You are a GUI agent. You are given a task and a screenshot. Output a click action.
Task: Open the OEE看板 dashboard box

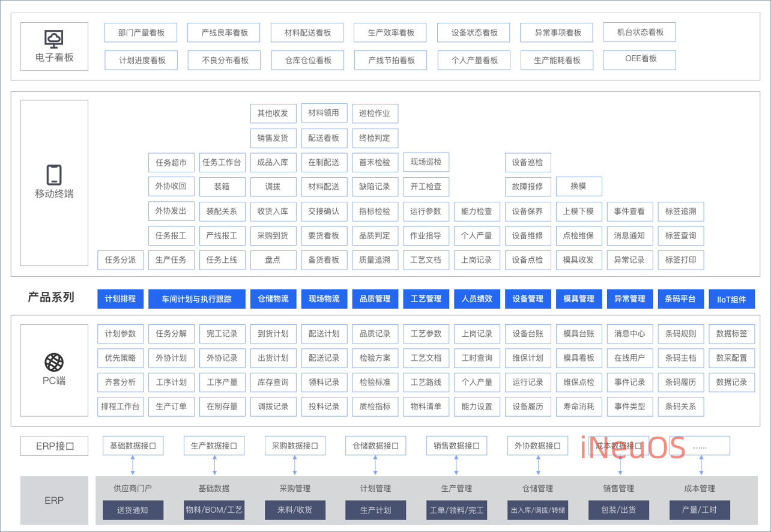coord(640,59)
